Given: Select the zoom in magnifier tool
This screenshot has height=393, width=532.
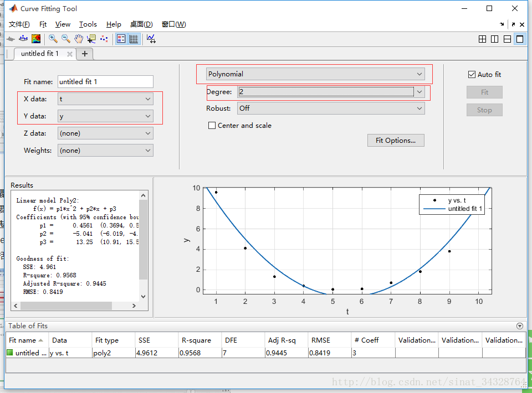Looking at the screenshot, I should tap(53, 39).
